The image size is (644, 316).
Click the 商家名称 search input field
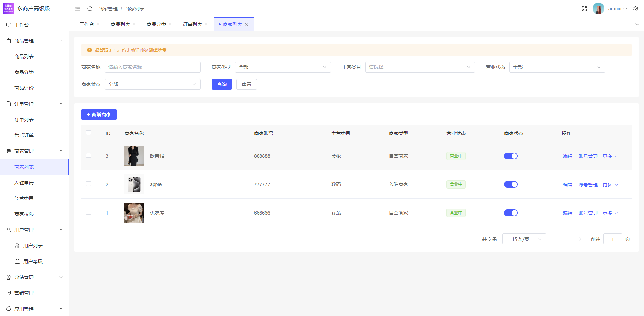[152, 67]
